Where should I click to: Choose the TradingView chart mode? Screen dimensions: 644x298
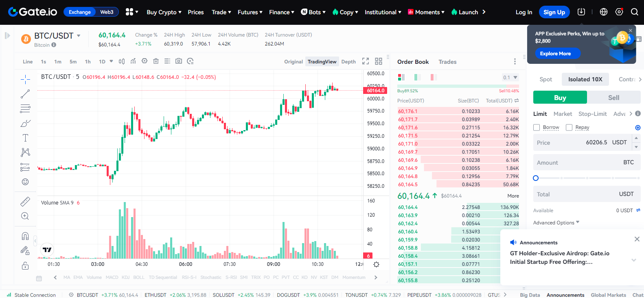(x=322, y=62)
